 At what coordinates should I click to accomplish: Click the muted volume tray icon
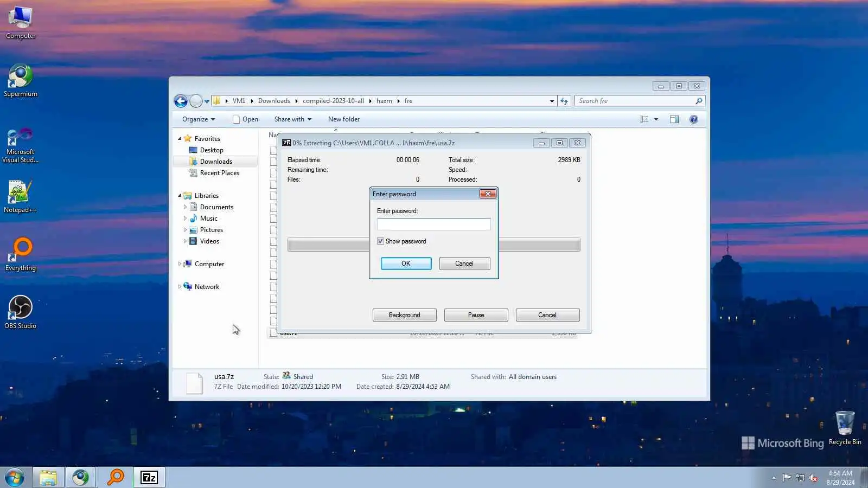[x=813, y=478]
